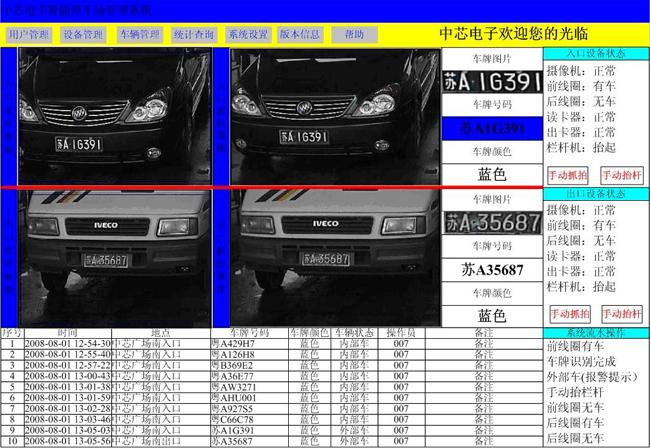This screenshot has height=448, width=650.
Task: Open the 用户管理 menu
Action: (x=28, y=34)
